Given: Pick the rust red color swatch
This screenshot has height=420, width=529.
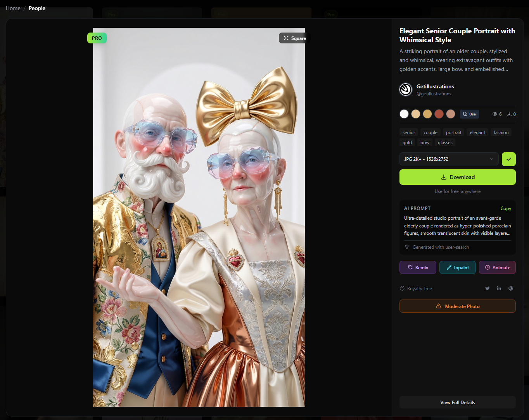Looking at the screenshot, I should click(x=439, y=114).
